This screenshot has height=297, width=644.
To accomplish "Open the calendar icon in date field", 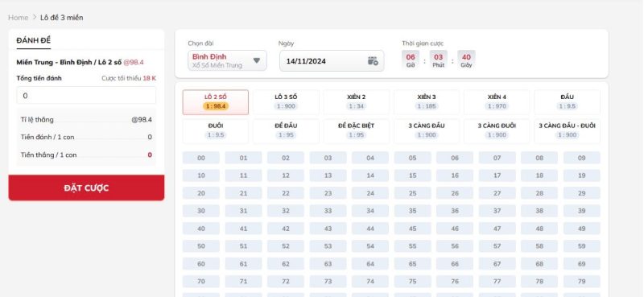I will pyautogui.click(x=373, y=61).
